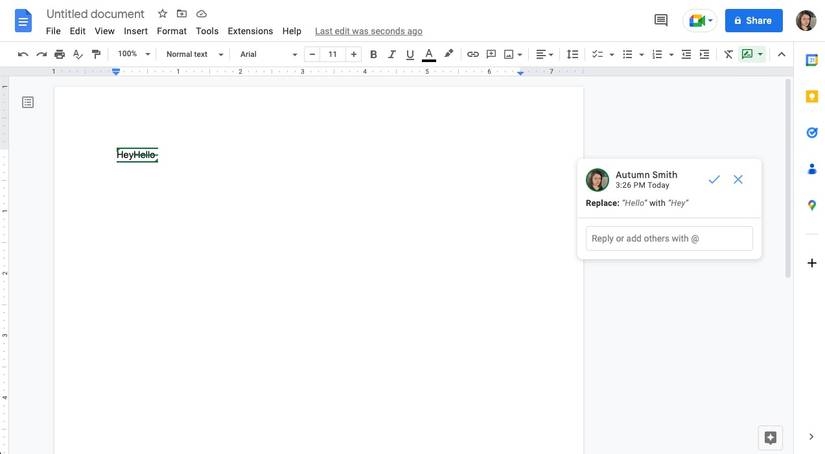Open the Edit menu

pos(77,31)
